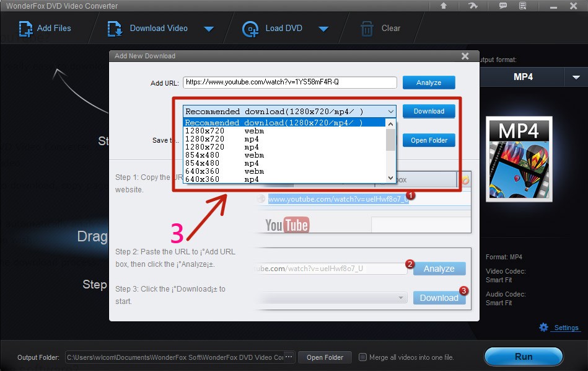Select the 854x480 mp4 list entry
588x371 pixels.
point(248,163)
